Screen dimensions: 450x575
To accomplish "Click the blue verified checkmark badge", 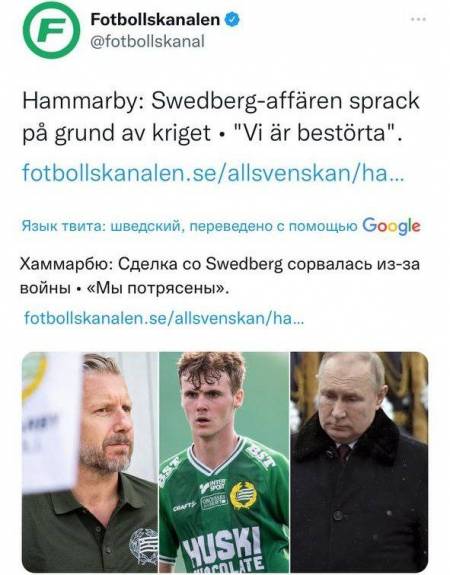I will click(232, 19).
